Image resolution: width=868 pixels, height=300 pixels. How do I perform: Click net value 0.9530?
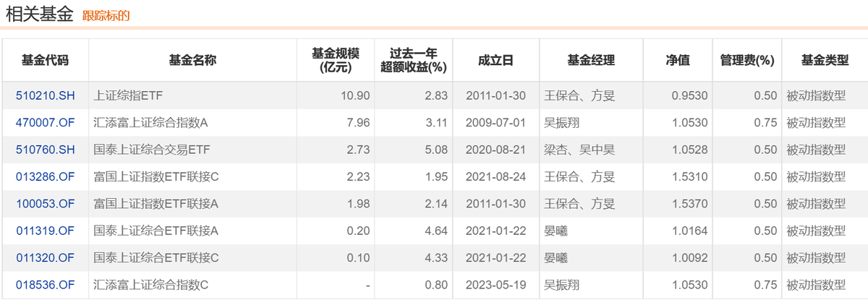point(692,95)
